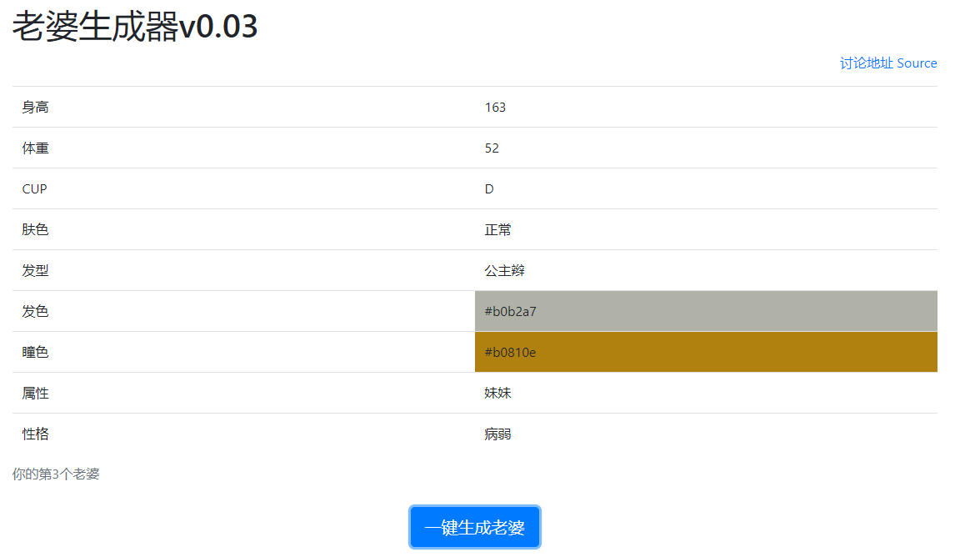Screen dimensions: 980x557
Task: Click the weight value 52
Action: coord(492,148)
